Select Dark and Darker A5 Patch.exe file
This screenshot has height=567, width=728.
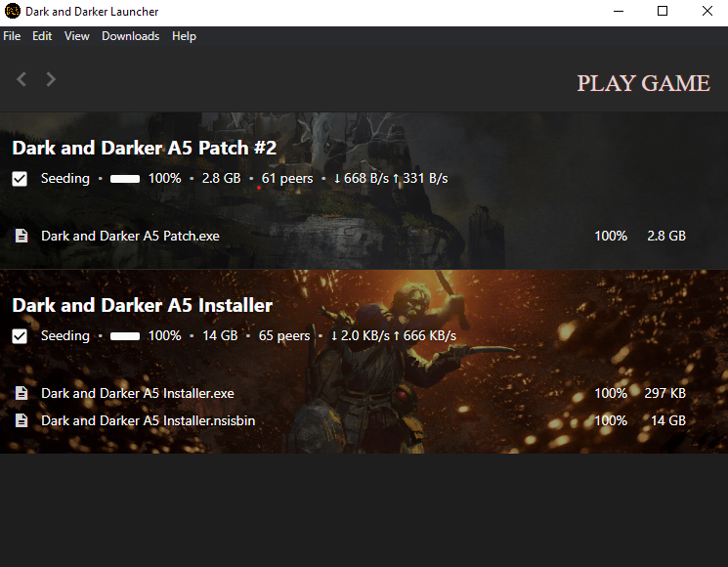(131, 236)
